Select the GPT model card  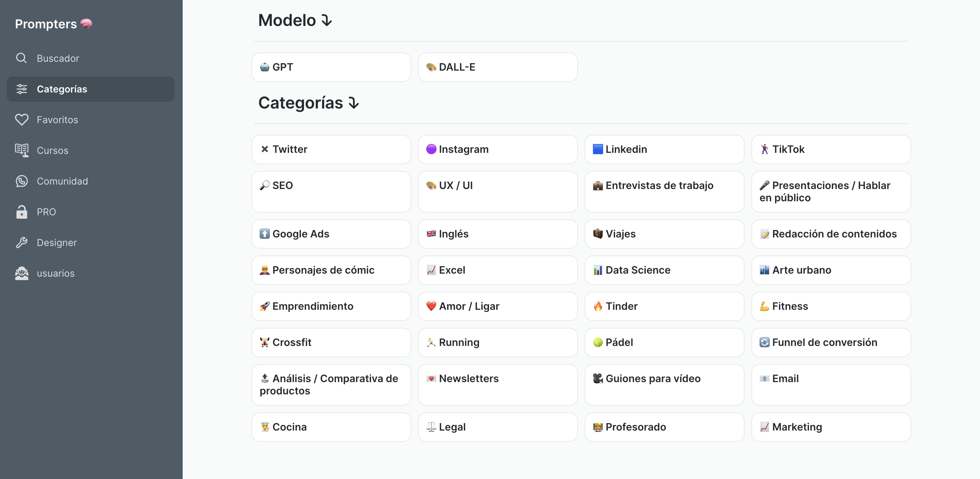331,67
